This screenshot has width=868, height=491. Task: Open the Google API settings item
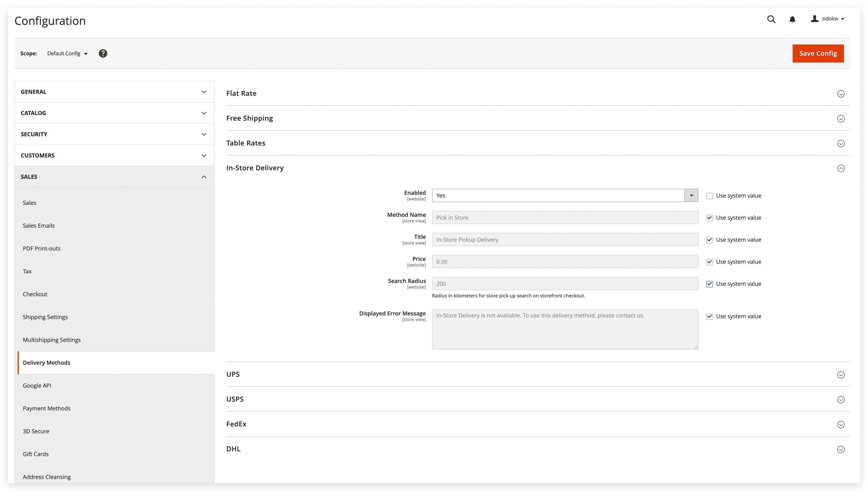click(x=37, y=386)
